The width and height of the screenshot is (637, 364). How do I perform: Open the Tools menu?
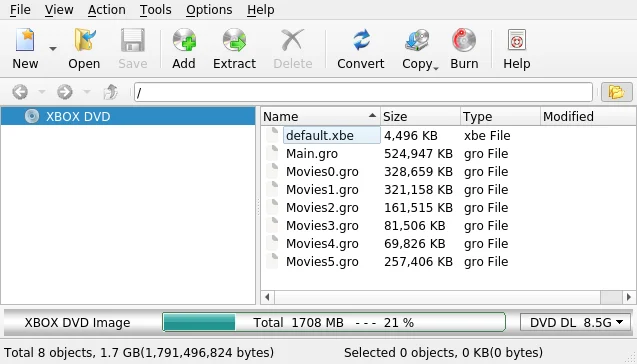click(156, 10)
